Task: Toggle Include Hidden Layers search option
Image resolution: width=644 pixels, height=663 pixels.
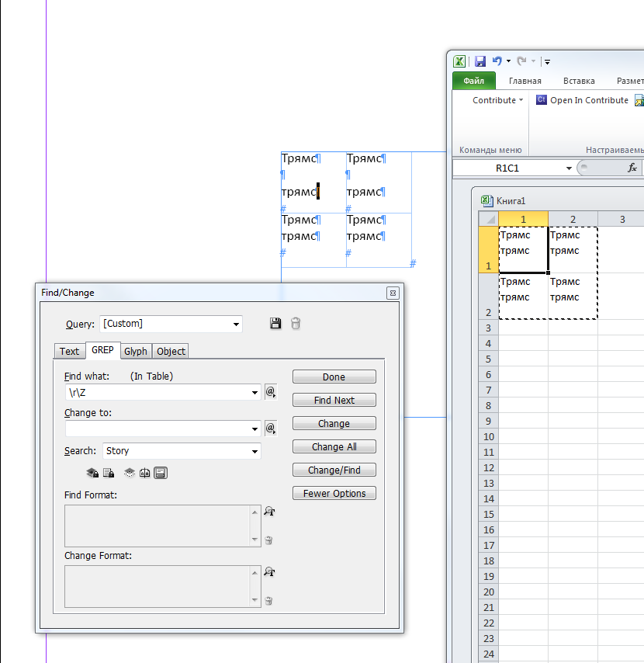Action: [x=130, y=473]
